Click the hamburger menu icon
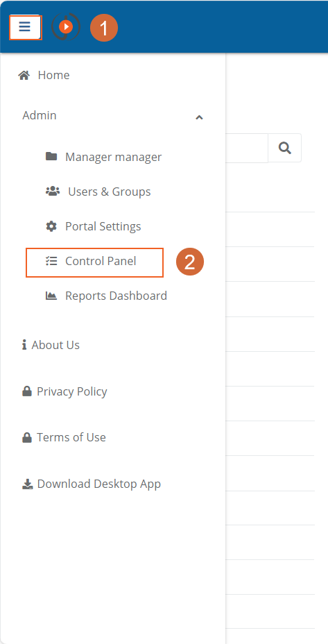Viewport: 328px width, 644px height. tap(25, 27)
